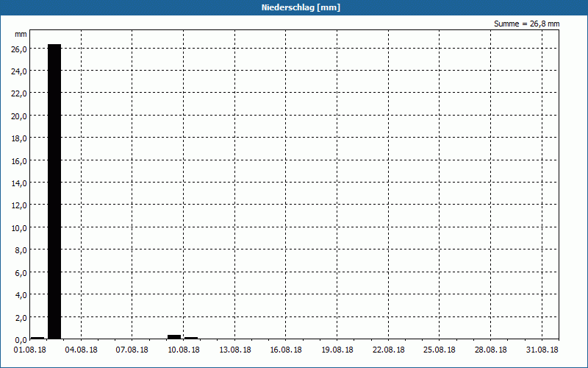Click the 04.08.18 date label
Viewport: 588px width, 368px height.
[81, 350]
